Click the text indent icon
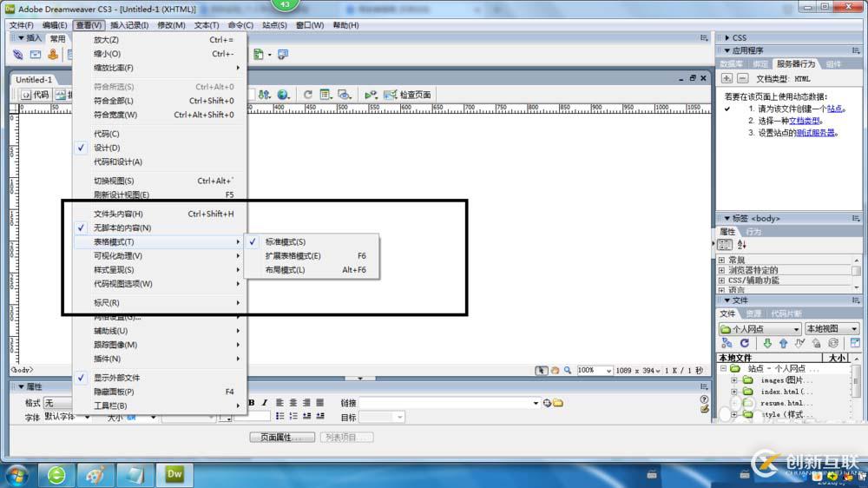 pyautogui.click(x=320, y=416)
